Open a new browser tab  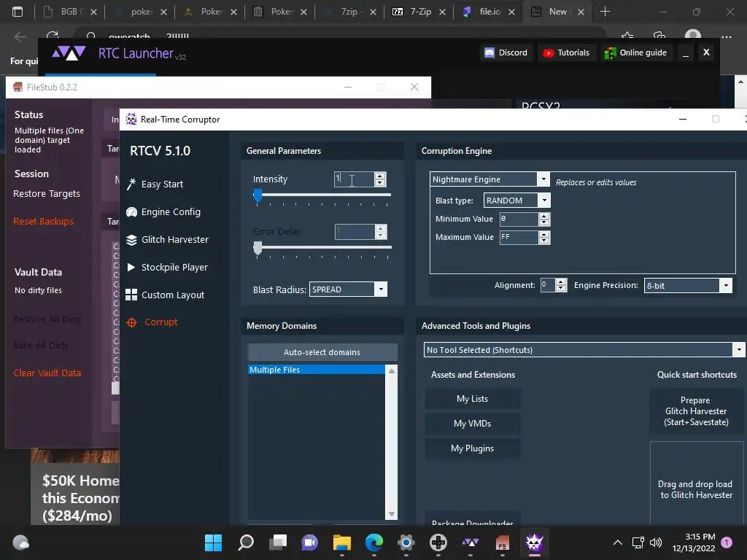coord(605,12)
